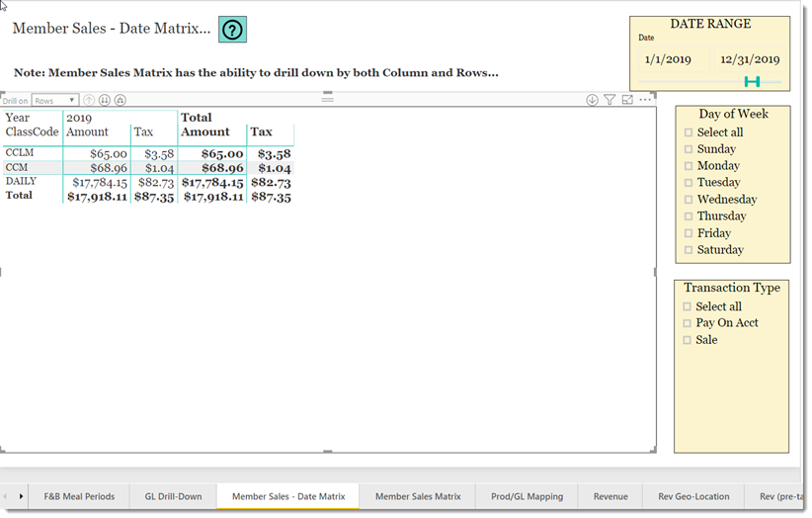Viewport: 812px width, 518px height.
Task: Enter focus mode for the matrix
Action: tap(627, 100)
